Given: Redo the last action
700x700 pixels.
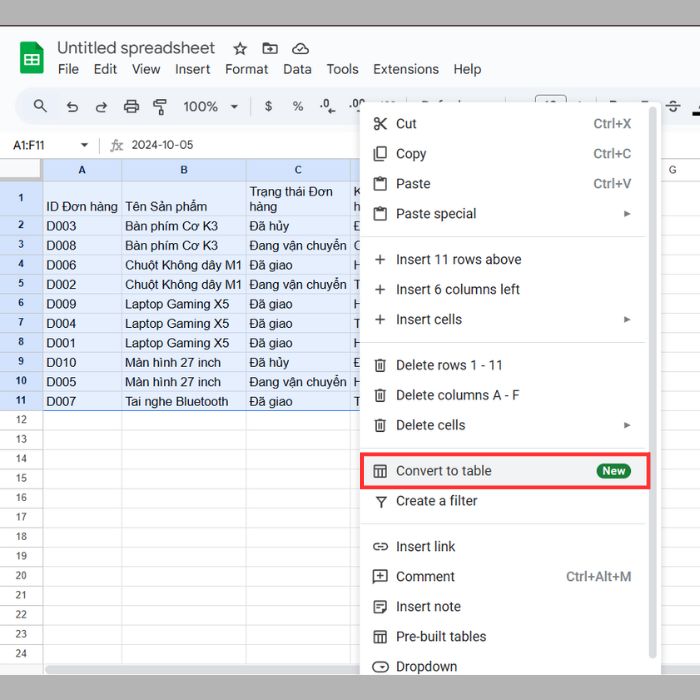Looking at the screenshot, I should click(101, 107).
